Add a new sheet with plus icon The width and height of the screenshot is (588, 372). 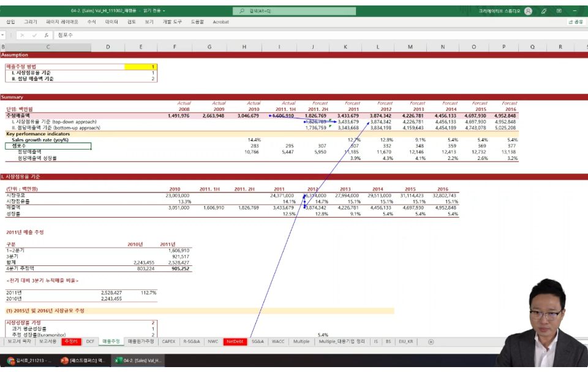pyautogui.click(x=431, y=341)
